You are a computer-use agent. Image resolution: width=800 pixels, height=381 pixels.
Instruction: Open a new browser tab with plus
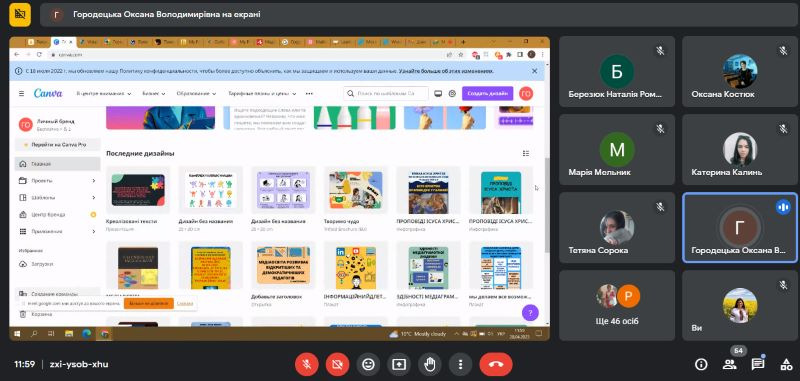(x=463, y=42)
